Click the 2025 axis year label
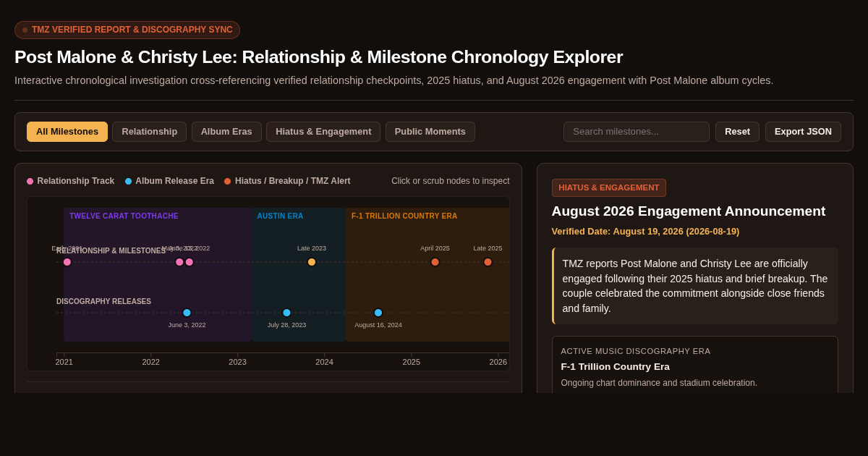Viewport: 868px width, 456px height. pos(411,362)
